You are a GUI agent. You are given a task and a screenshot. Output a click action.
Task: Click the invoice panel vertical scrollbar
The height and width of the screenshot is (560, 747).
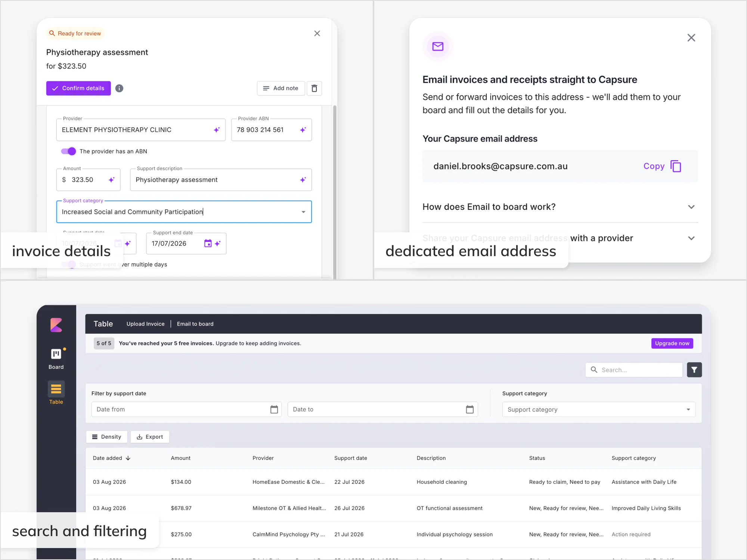pyautogui.click(x=335, y=192)
